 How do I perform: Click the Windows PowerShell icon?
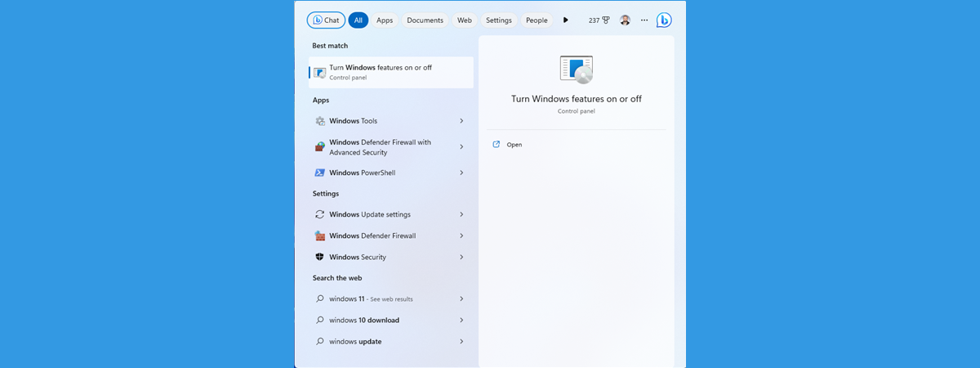tap(320, 173)
